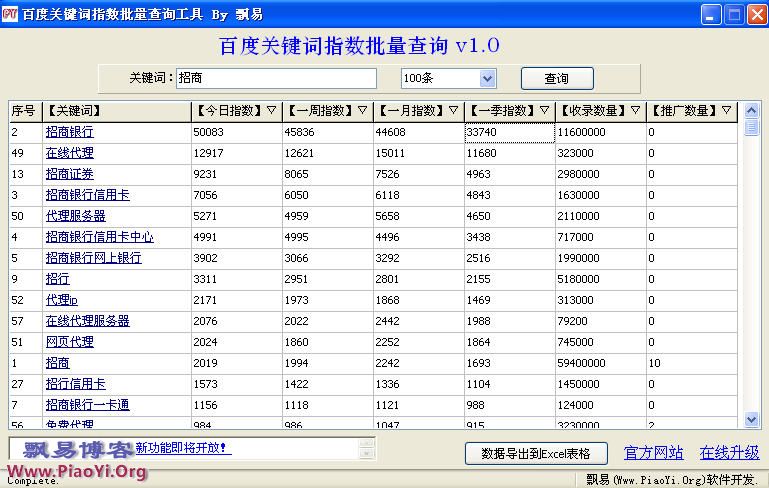The image size is (769, 488).
Task: Click the table scrollbar down arrow
Action: tap(752, 420)
